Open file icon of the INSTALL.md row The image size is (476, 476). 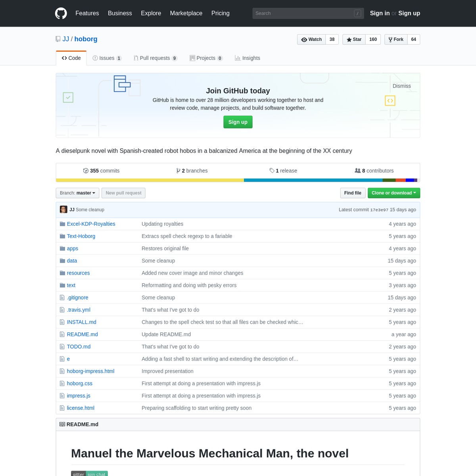(x=62, y=322)
